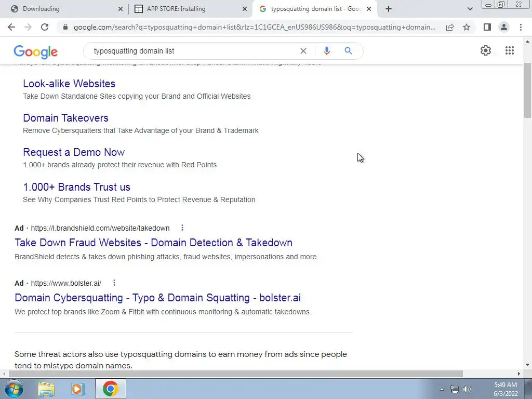Viewport: 532px width, 399px height.
Task: Open options for the brandshield ad
Action: pos(182,228)
